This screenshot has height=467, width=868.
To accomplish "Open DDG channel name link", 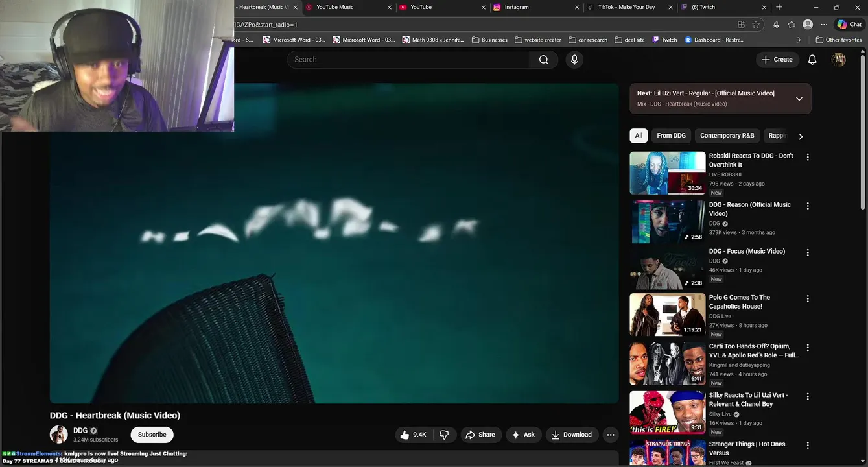I will click(80, 431).
